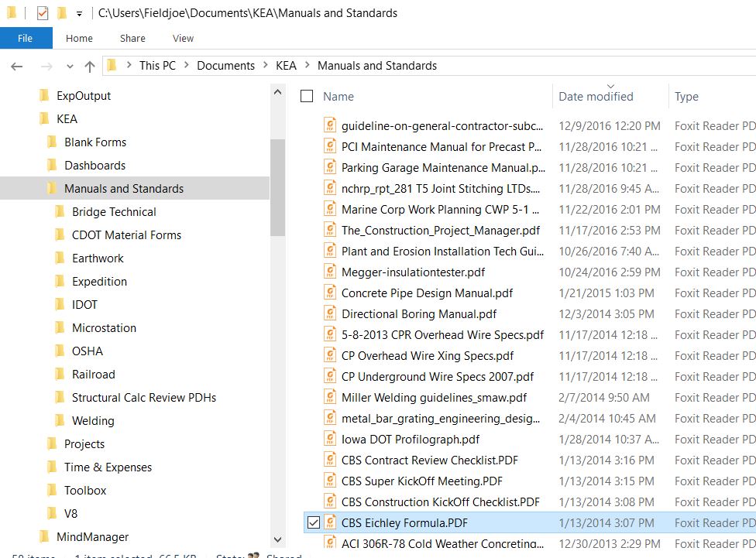
Task: Open the Projects folder in the tree
Action: 84,443
